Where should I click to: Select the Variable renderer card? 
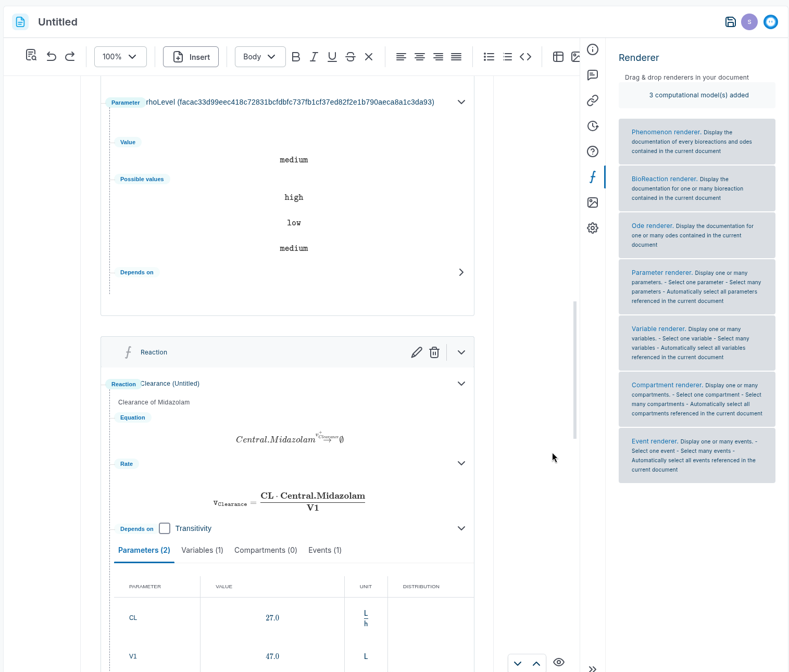tap(697, 343)
